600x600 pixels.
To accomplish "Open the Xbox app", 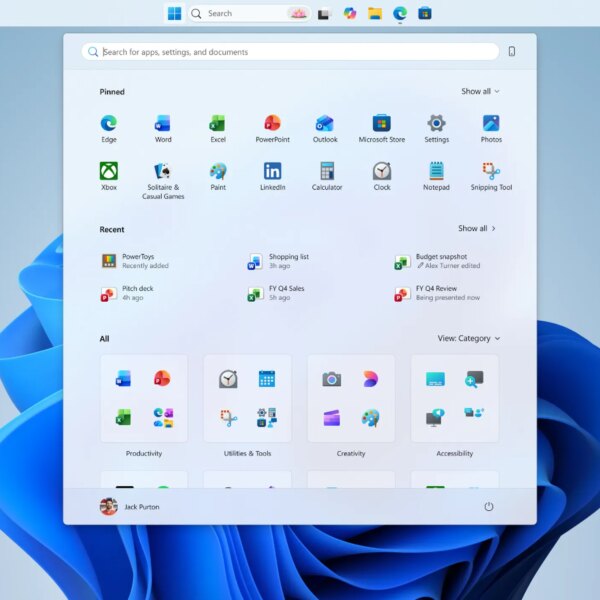I will pyautogui.click(x=109, y=176).
